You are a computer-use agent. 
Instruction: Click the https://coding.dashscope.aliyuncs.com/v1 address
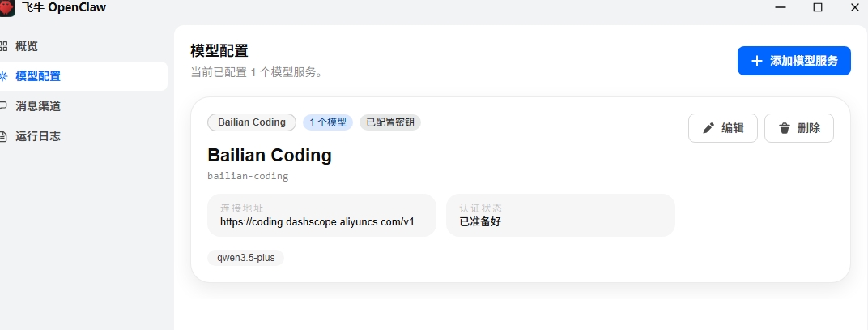pyautogui.click(x=317, y=222)
